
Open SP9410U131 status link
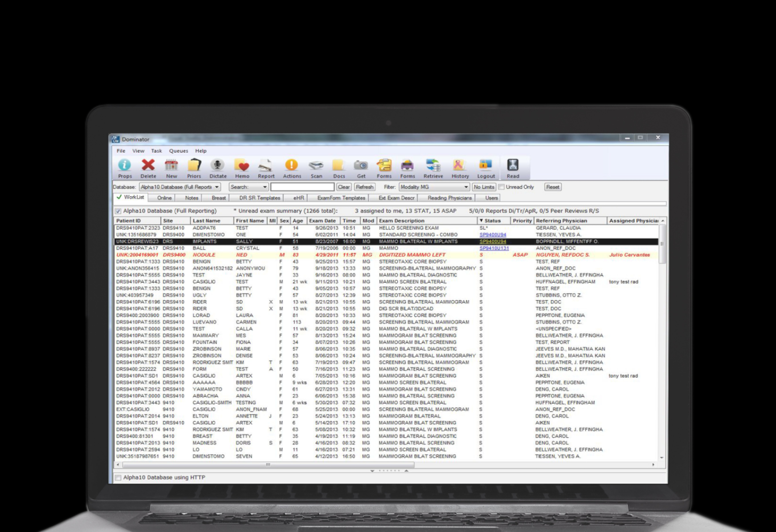coord(494,248)
